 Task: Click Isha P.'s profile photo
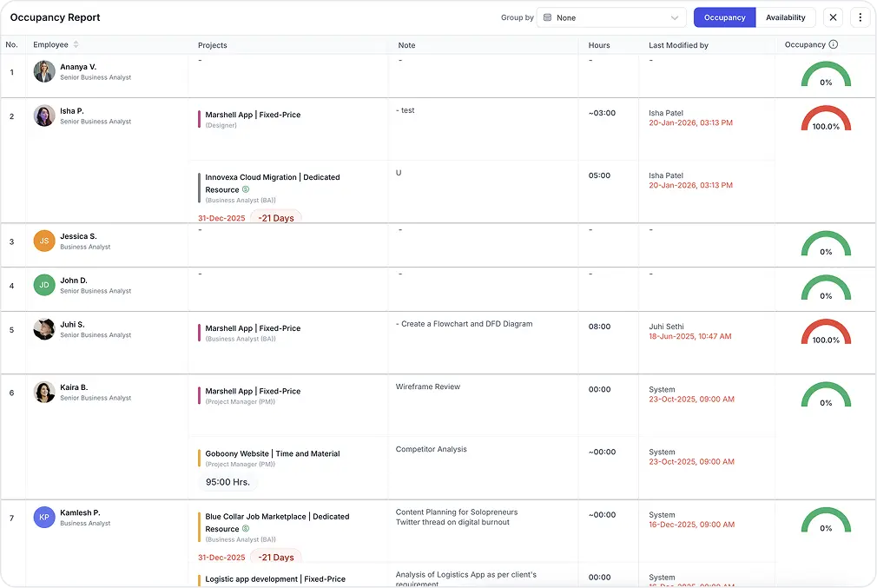tap(44, 116)
